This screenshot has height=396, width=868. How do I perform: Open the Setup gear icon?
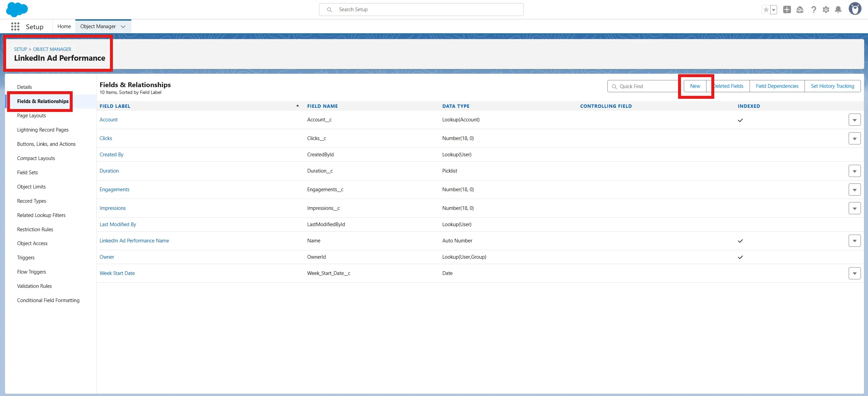(x=826, y=9)
